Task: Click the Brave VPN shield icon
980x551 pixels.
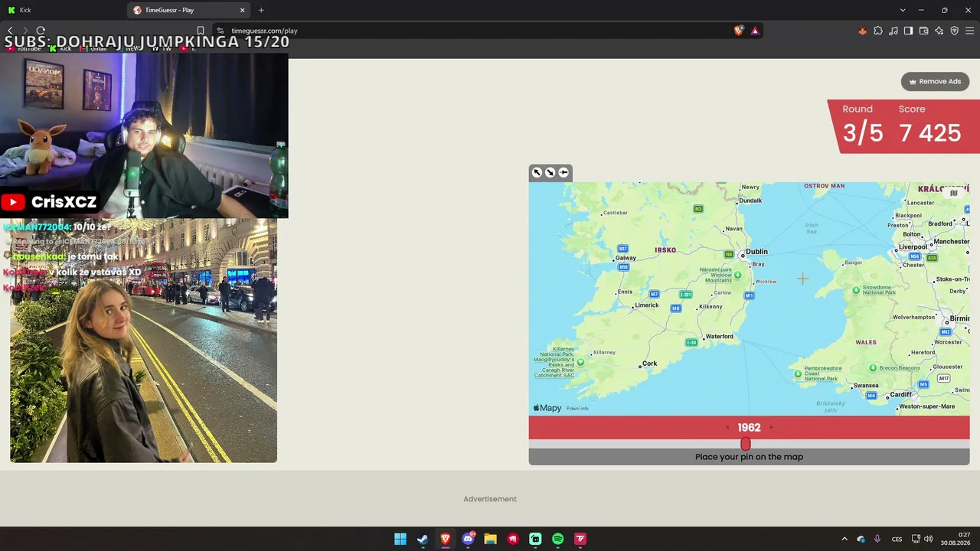Action: click(x=955, y=31)
